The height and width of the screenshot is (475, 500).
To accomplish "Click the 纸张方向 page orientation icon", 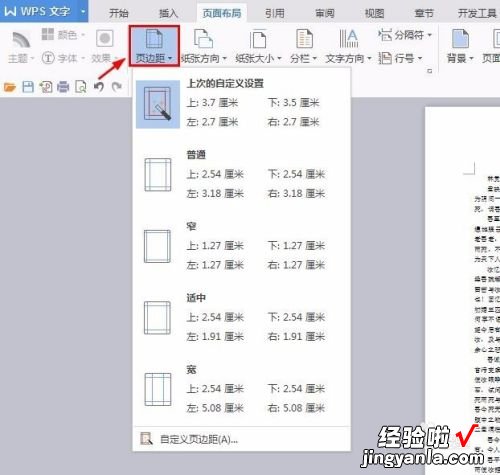I will click(x=204, y=39).
